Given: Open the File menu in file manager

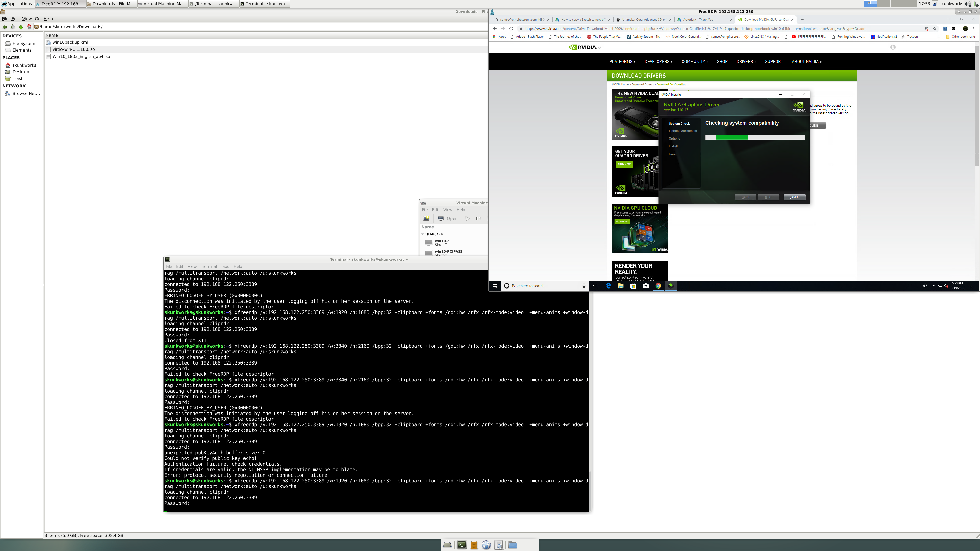Looking at the screenshot, I should coord(5,19).
